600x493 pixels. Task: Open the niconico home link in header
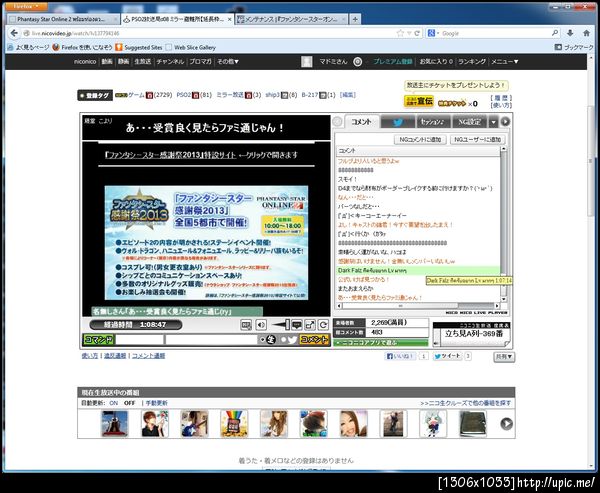click(85, 61)
